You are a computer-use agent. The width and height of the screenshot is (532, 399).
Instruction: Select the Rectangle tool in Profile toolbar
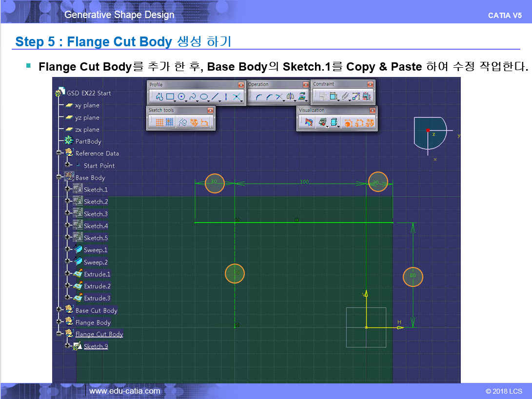point(170,97)
